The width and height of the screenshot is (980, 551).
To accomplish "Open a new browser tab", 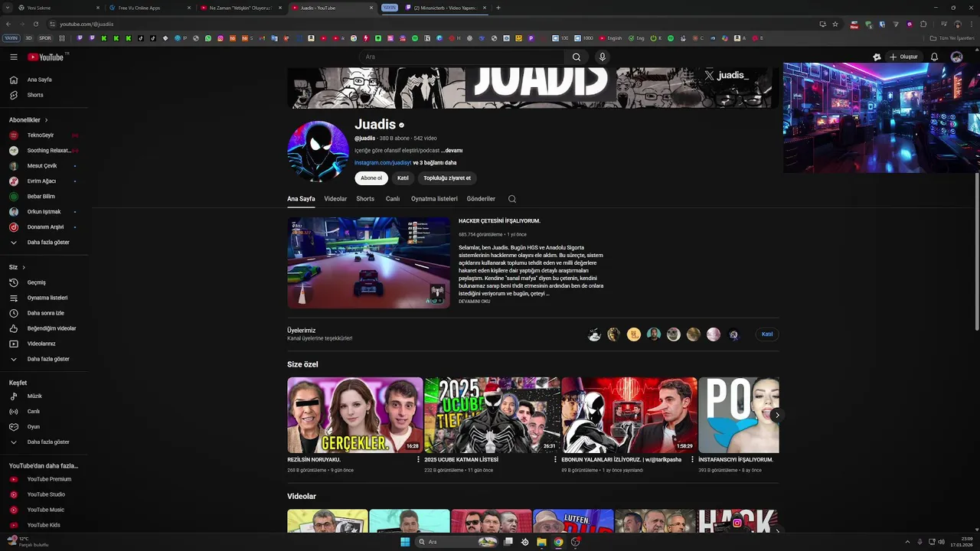I will point(498,8).
